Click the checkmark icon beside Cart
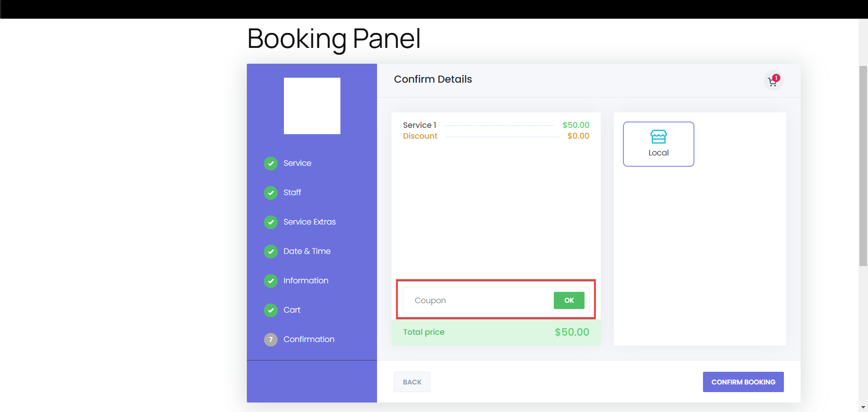Image resolution: width=868 pixels, height=412 pixels. click(271, 310)
